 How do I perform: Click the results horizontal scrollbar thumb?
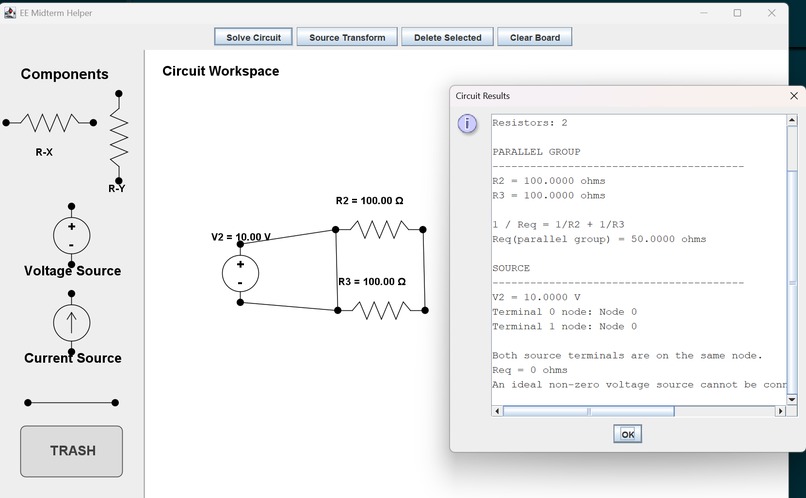[x=589, y=411]
